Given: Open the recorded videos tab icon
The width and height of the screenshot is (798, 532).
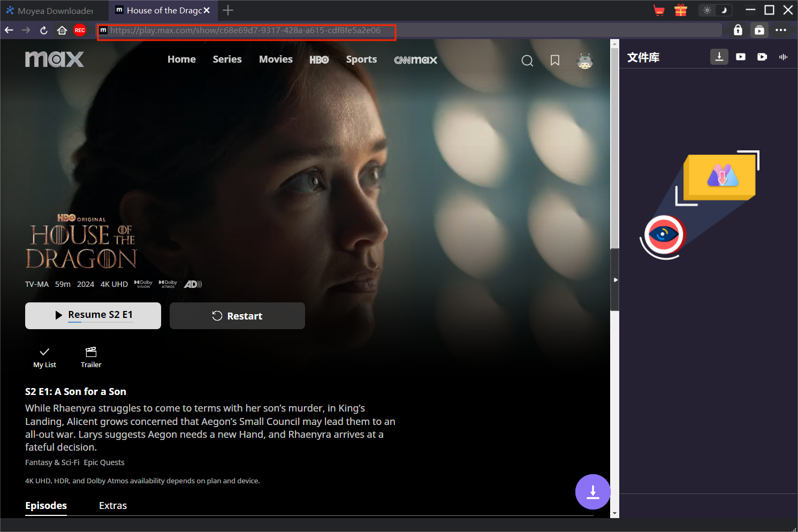Looking at the screenshot, I should pyautogui.click(x=762, y=57).
